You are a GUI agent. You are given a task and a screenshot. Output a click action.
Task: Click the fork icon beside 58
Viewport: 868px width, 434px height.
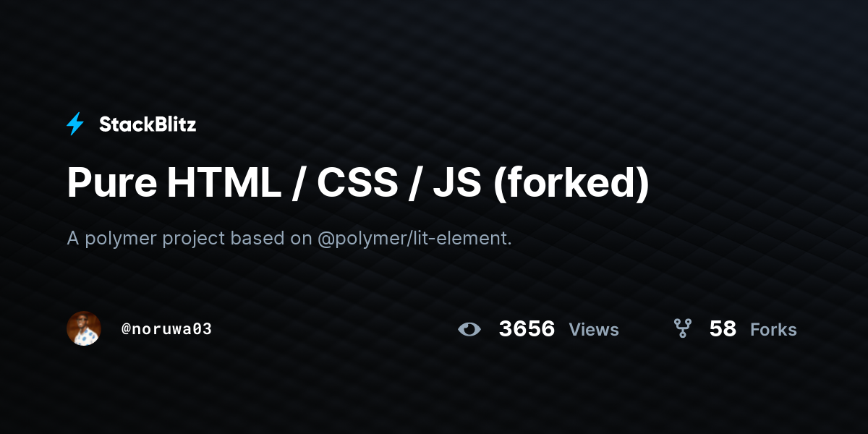point(682,329)
